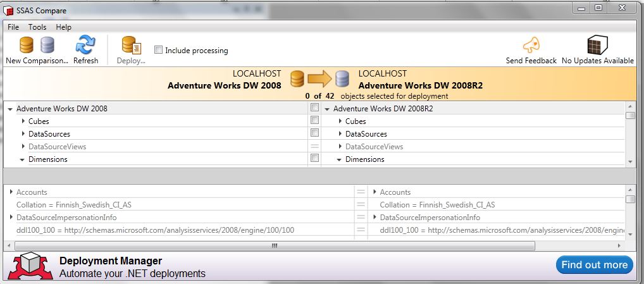Expand the DataSourceViews node in target tree

(x=340, y=147)
